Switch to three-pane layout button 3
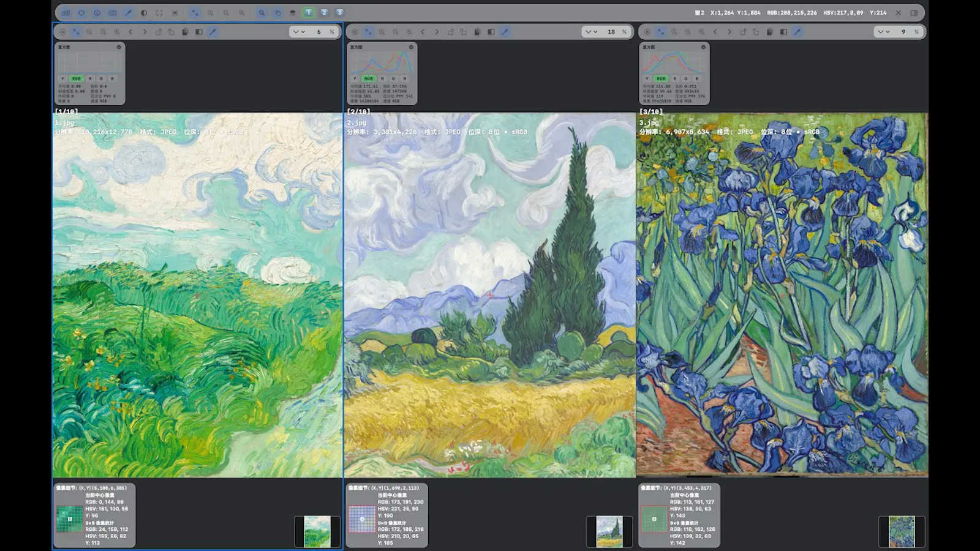This screenshot has width=980, height=551. (339, 12)
